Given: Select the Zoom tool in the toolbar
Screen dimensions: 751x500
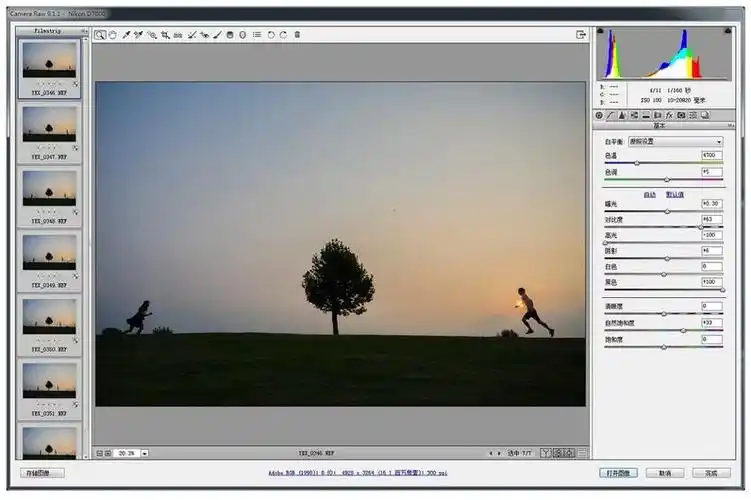Looking at the screenshot, I should (101, 34).
